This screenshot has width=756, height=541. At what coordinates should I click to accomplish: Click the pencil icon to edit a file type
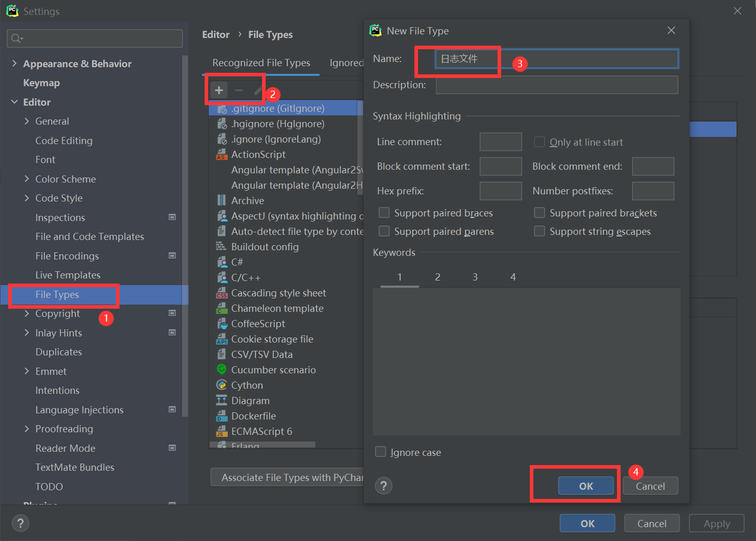pyautogui.click(x=257, y=90)
